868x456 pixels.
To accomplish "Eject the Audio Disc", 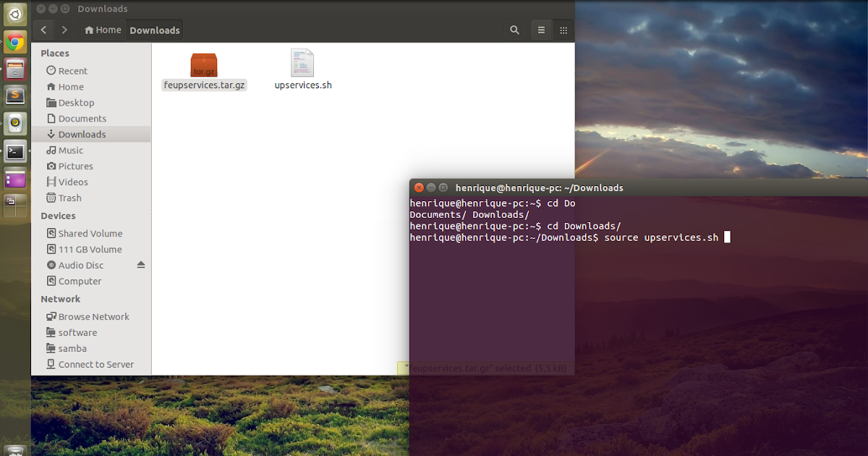I will [x=141, y=265].
